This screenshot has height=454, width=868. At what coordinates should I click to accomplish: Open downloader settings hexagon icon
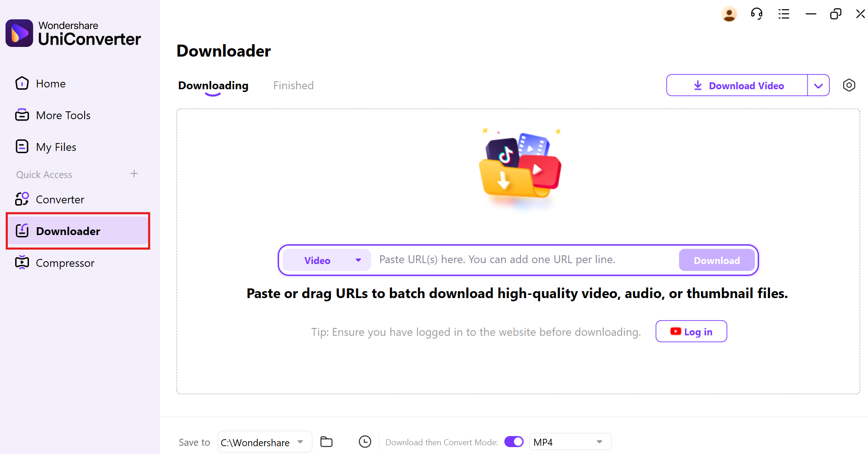pos(849,85)
